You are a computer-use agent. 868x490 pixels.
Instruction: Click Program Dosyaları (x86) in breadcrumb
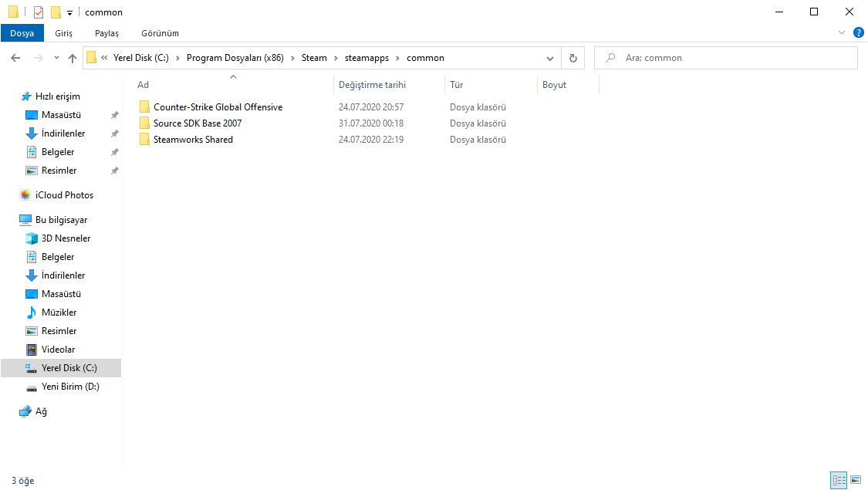(235, 58)
